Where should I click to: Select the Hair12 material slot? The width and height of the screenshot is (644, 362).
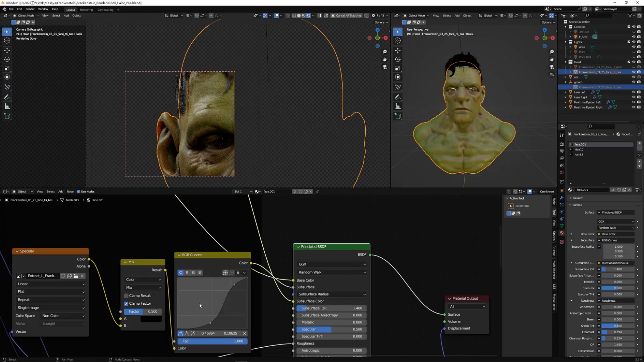579,149
